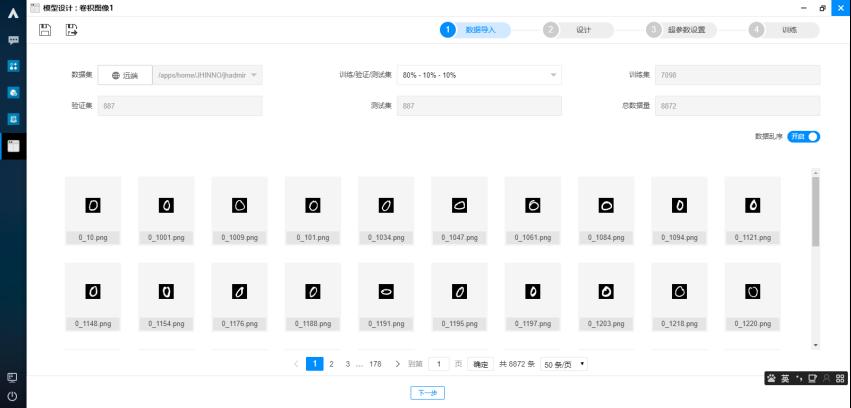This screenshot has height=408, width=851.
Task: Click the globe remote icon button
Action: coord(125,75)
